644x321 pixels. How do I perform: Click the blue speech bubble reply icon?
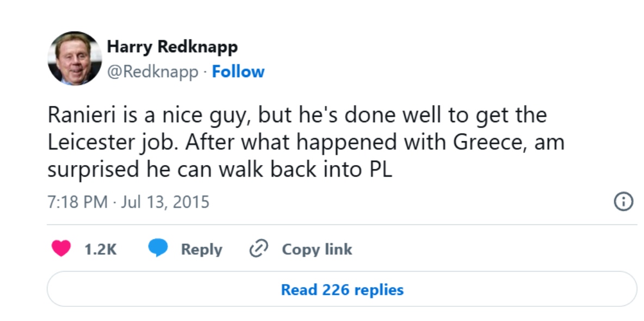point(158,248)
